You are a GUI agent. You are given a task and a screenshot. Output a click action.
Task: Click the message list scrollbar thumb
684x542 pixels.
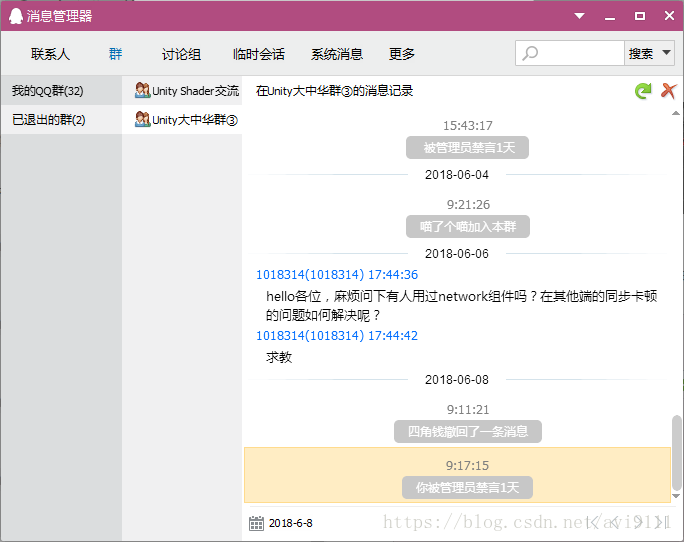pyautogui.click(x=676, y=453)
